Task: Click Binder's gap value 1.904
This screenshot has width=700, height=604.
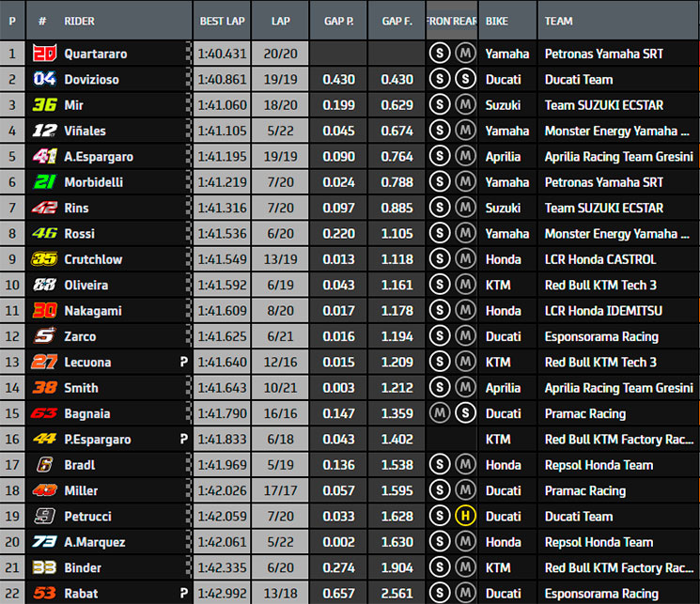Action: click(x=397, y=567)
